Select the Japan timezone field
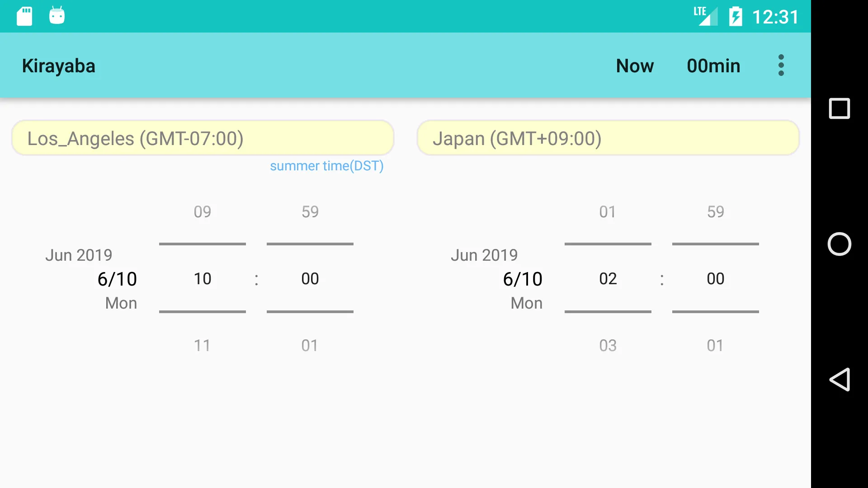 point(608,138)
